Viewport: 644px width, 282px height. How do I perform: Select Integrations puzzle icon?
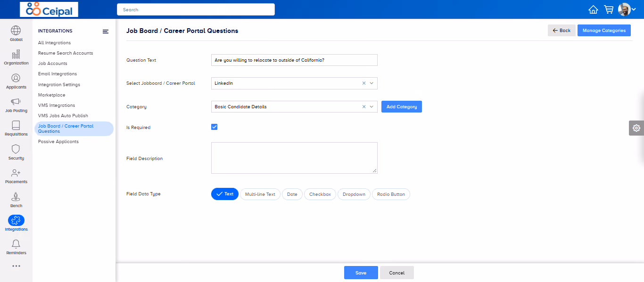16,220
